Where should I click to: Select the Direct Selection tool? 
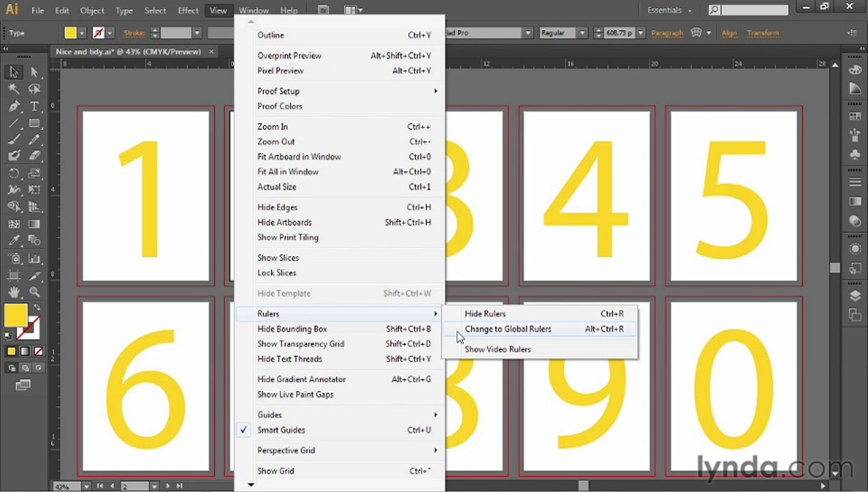[34, 72]
